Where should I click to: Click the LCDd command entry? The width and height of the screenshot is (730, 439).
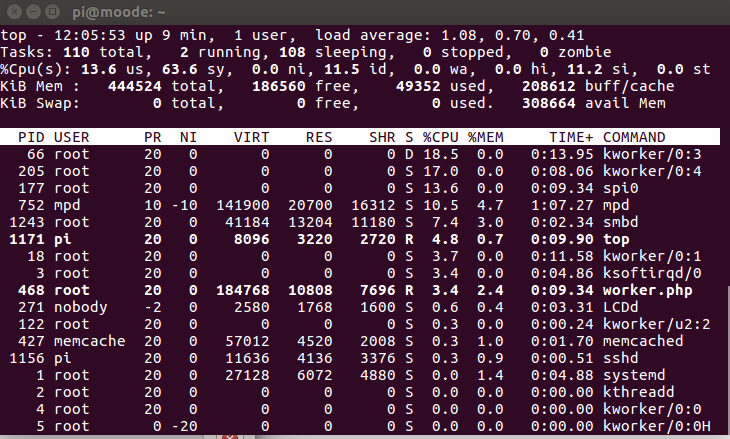point(621,307)
